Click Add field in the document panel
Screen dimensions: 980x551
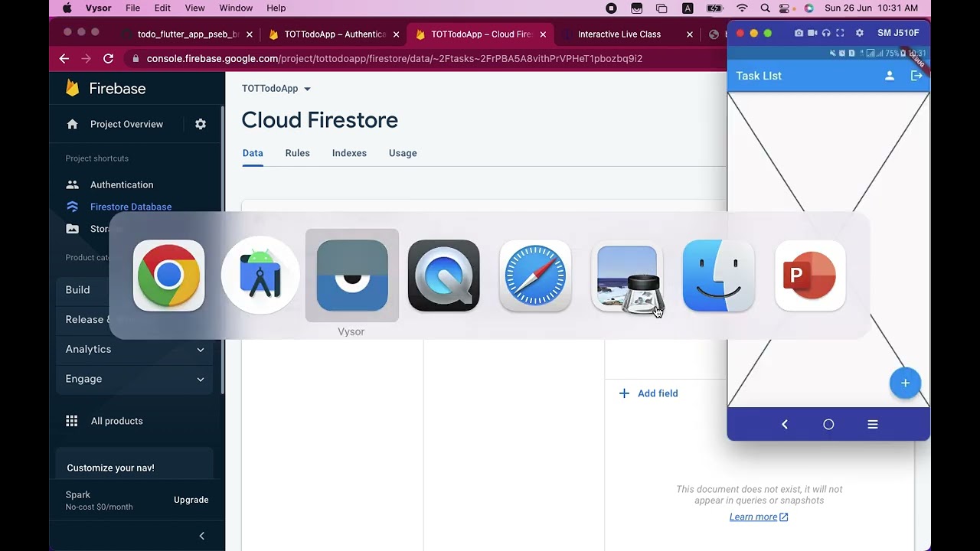pos(648,393)
